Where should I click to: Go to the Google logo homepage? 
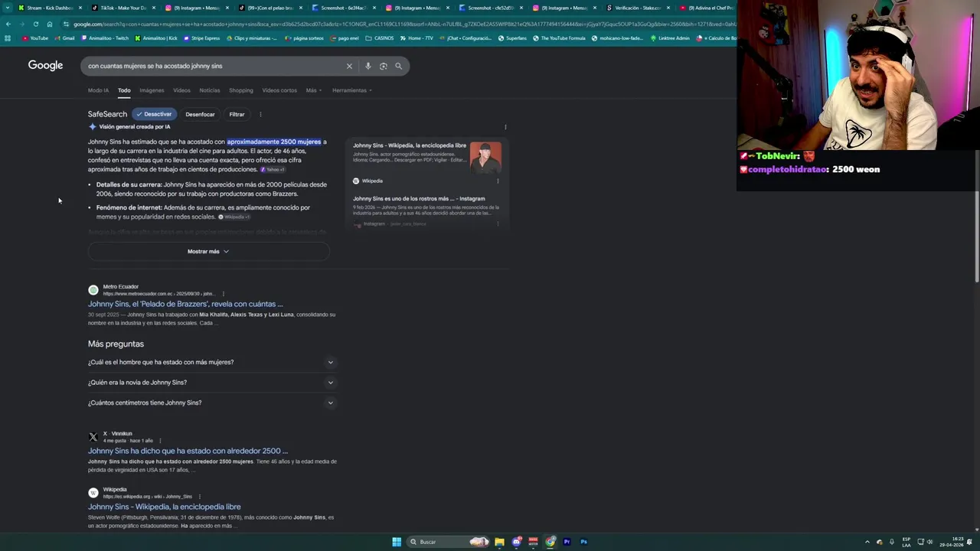pyautogui.click(x=46, y=65)
